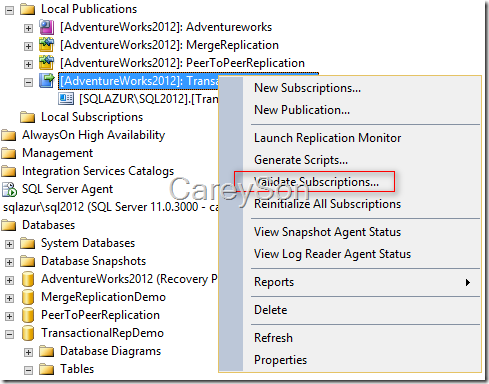Open Validate Subscriptions... from the menu
489x384 pixels.
click(x=362, y=182)
